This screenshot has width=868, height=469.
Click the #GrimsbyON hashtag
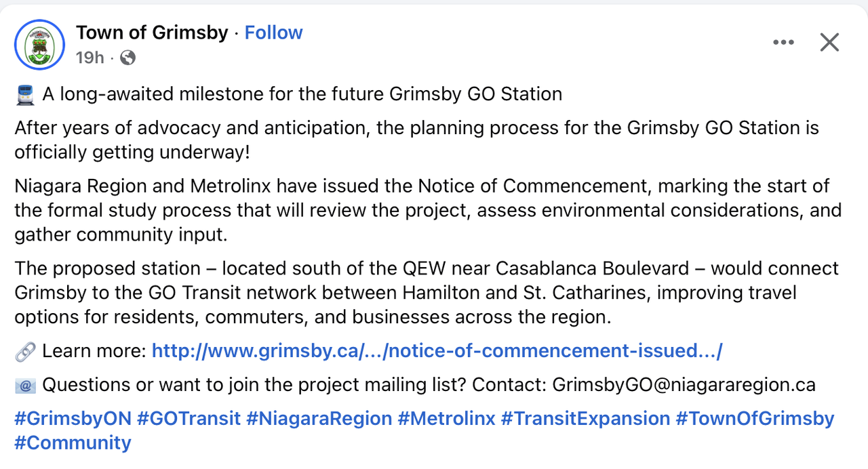pos(73,418)
